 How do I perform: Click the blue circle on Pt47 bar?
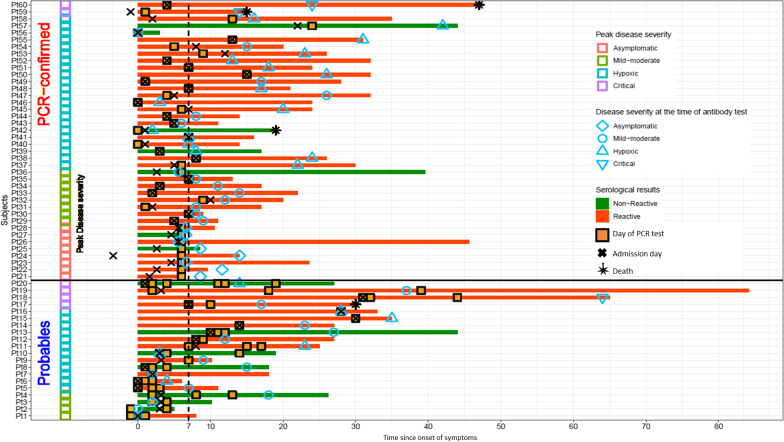[326, 95]
